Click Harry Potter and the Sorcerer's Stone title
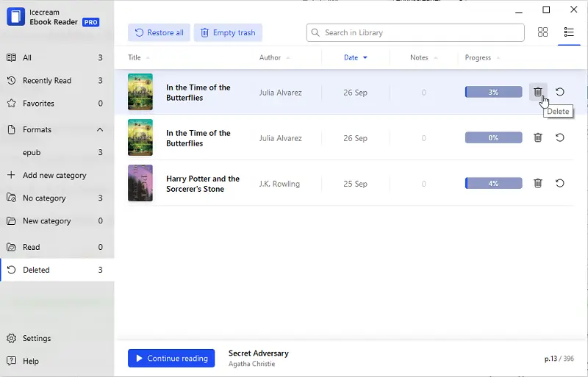The height and width of the screenshot is (377, 588). click(x=203, y=184)
